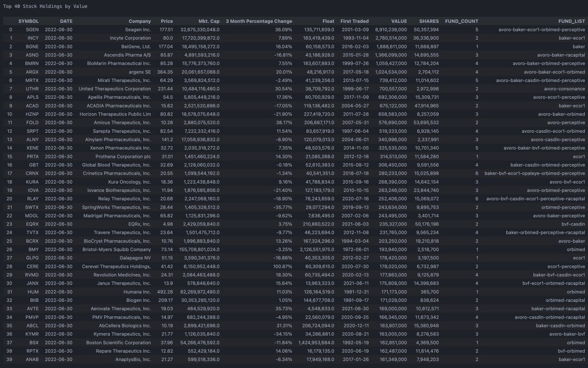This screenshot has height=368, width=588.
Task: Click company name SpringWorks Therapeutics, Inc.
Action: tap(117, 207)
